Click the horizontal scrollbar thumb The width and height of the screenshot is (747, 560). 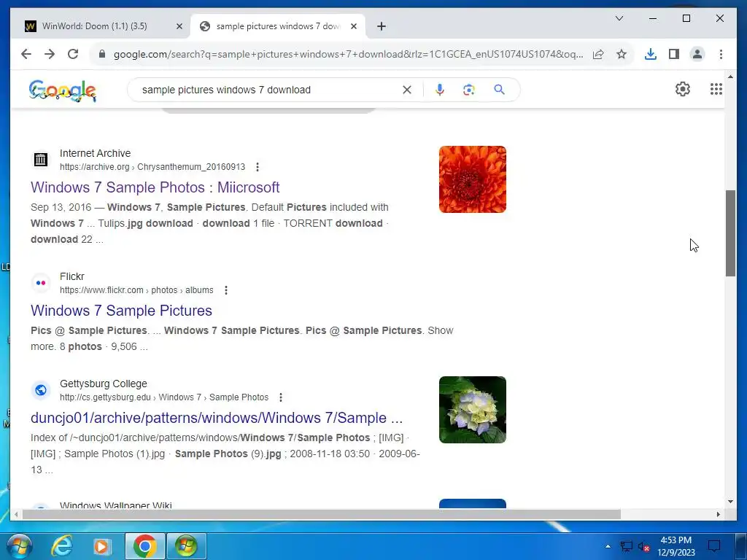point(321,514)
